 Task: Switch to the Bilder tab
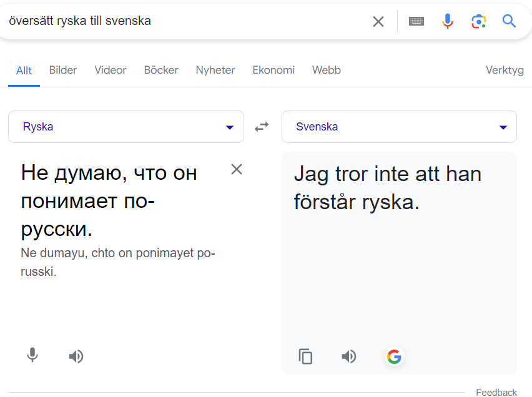click(62, 70)
